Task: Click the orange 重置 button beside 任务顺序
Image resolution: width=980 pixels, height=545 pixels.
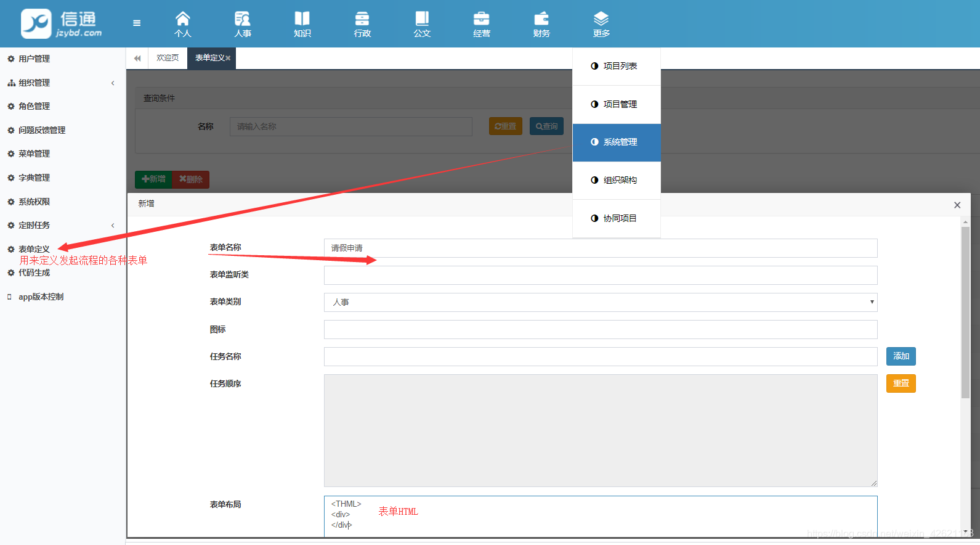Action: (x=901, y=383)
